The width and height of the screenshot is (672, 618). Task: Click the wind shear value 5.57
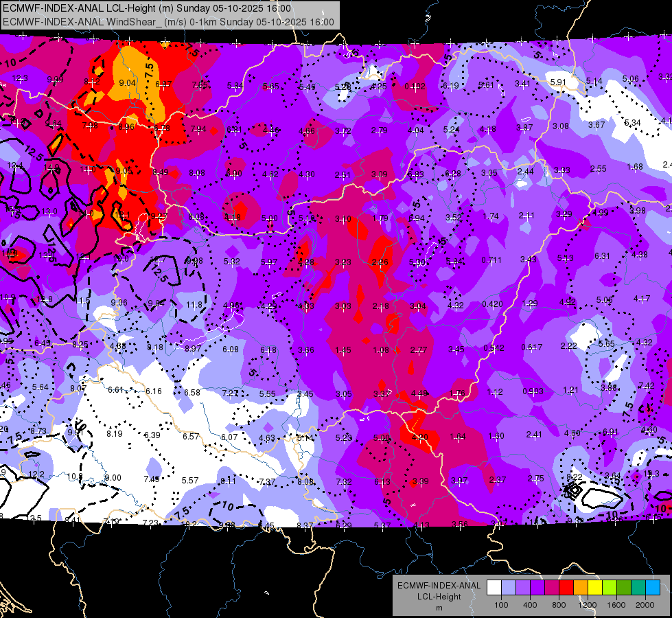190,481
